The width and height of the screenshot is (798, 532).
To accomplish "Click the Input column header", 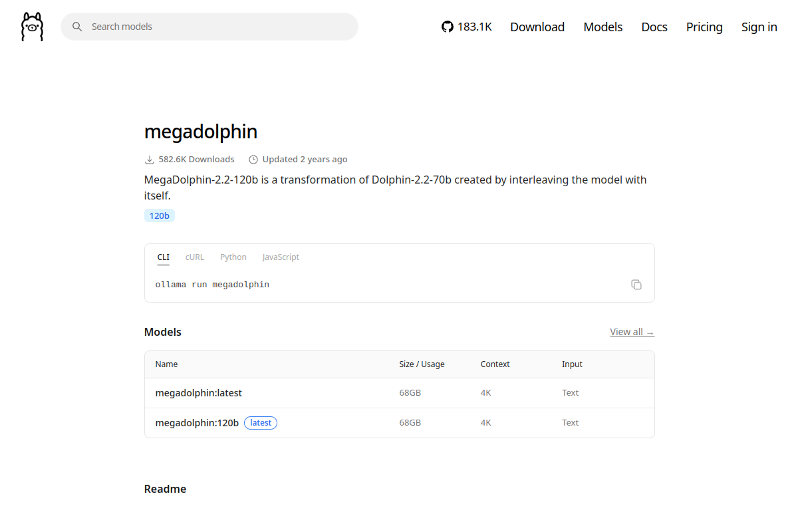I will pos(572,364).
